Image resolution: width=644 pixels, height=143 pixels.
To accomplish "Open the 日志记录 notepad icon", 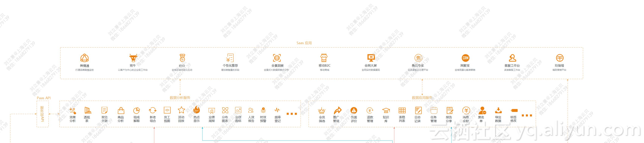I will point(418,111).
